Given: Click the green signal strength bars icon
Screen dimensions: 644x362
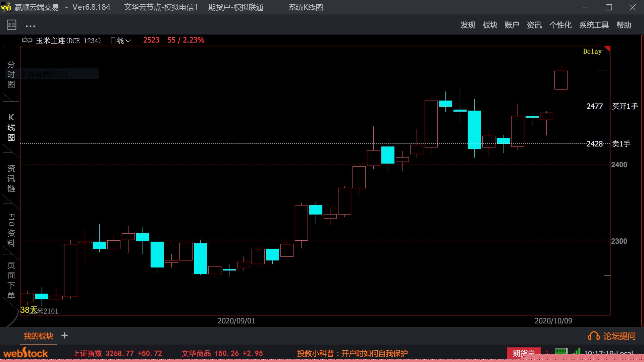Looking at the screenshot, I should (577, 352).
